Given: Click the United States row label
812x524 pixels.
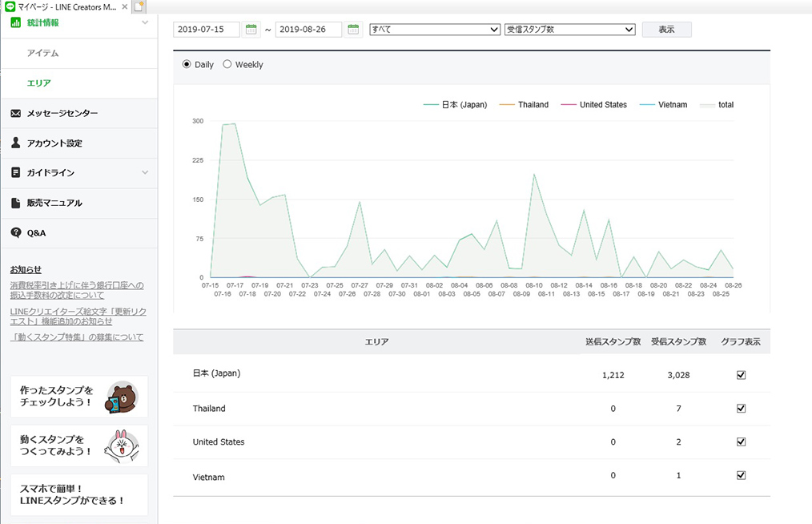Looking at the screenshot, I should pos(219,441).
